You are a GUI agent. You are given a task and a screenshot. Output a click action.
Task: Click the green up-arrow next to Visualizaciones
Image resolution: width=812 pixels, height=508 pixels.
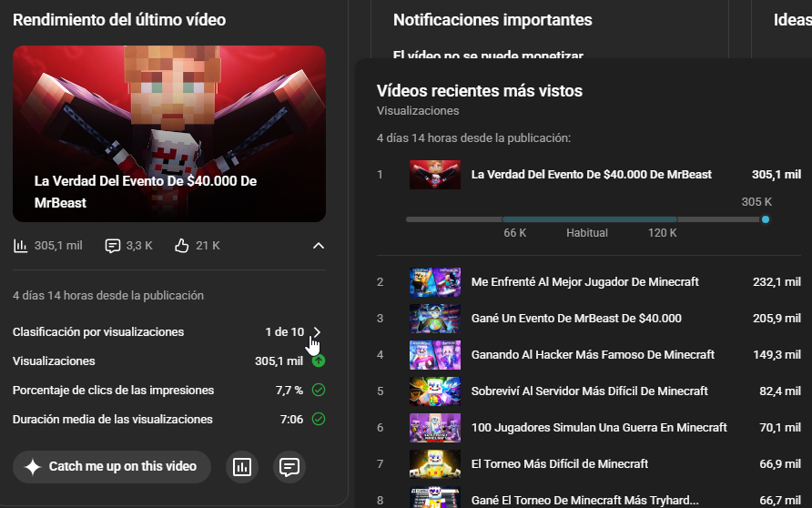(x=319, y=361)
